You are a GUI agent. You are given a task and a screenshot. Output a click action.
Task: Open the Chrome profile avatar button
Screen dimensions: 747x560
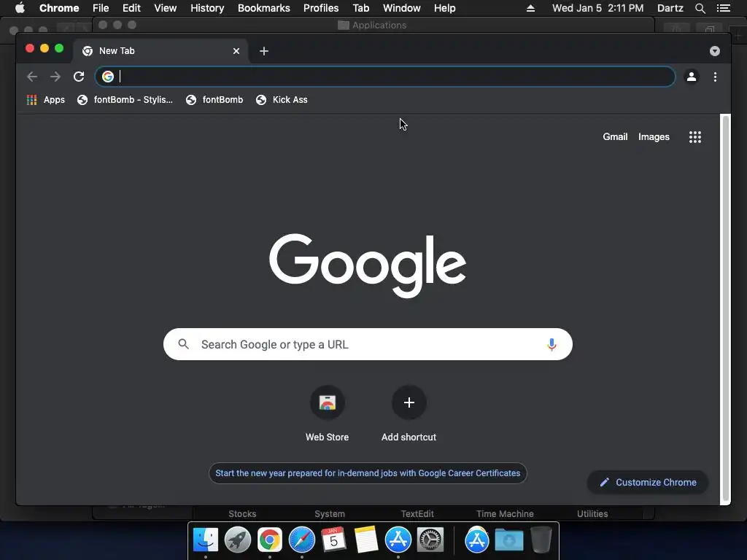tap(692, 77)
